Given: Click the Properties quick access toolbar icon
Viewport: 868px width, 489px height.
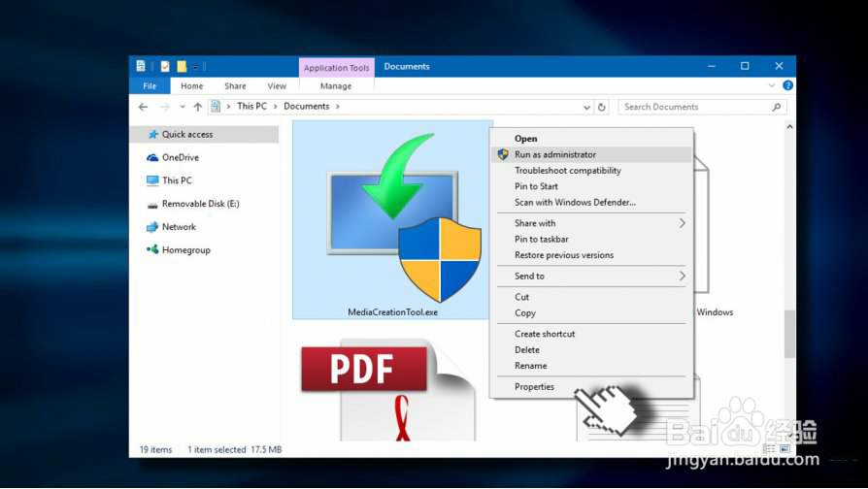Looking at the screenshot, I should coord(165,66).
